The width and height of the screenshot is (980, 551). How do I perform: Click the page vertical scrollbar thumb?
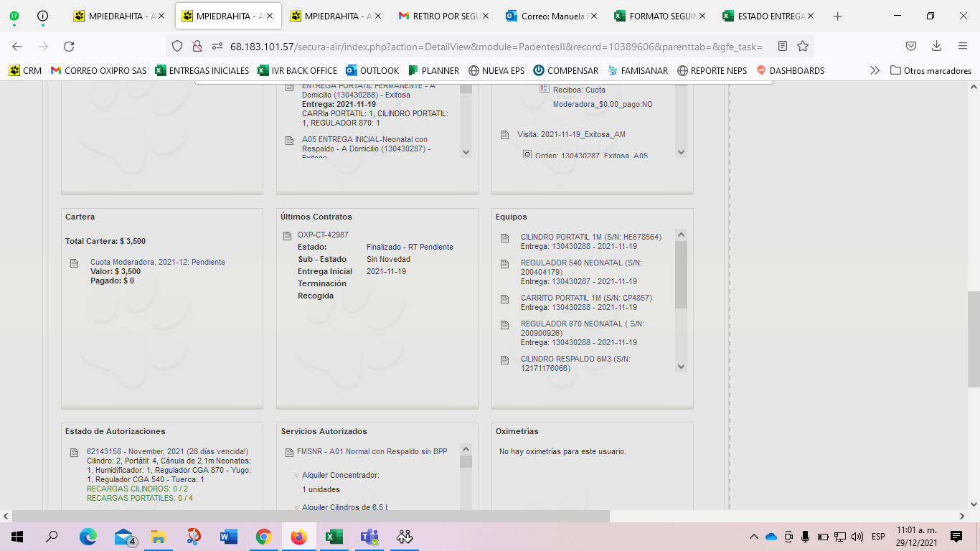[x=974, y=339]
